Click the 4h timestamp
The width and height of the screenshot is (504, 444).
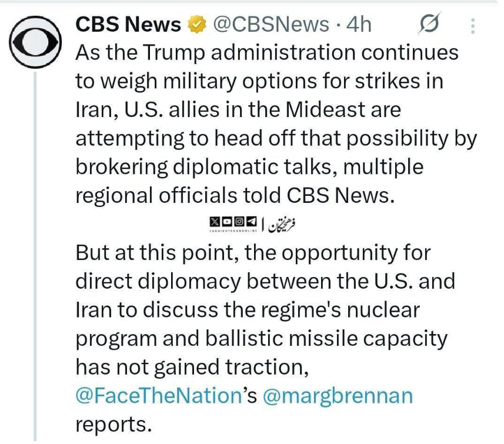click(359, 25)
